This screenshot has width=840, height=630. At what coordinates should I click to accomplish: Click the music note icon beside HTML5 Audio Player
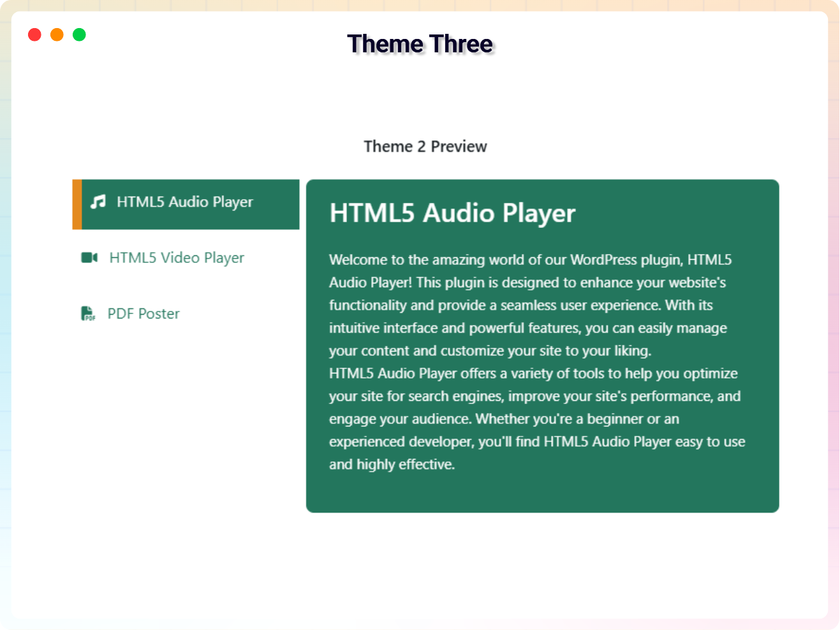click(x=97, y=202)
